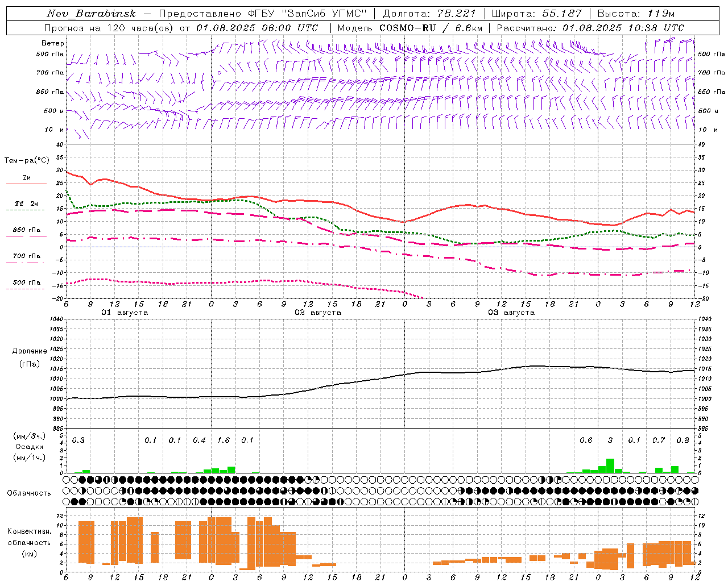Select the ФГБУ "ЗапСиб УГМС" provider text
This screenshot has width=728, height=582.
(x=308, y=14)
